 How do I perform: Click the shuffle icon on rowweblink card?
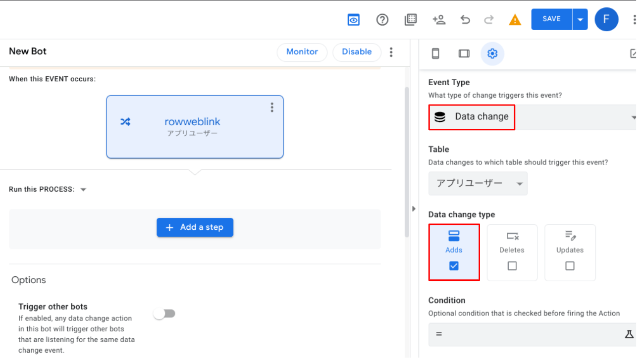pyautogui.click(x=125, y=121)
